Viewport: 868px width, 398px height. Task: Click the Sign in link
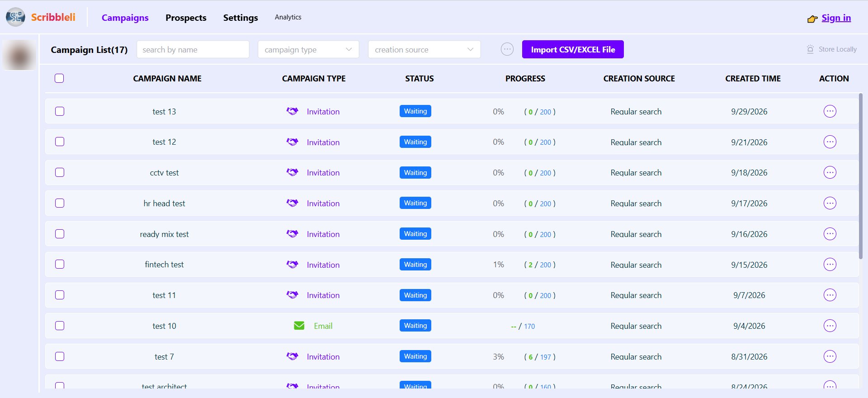tap(836, 18)
